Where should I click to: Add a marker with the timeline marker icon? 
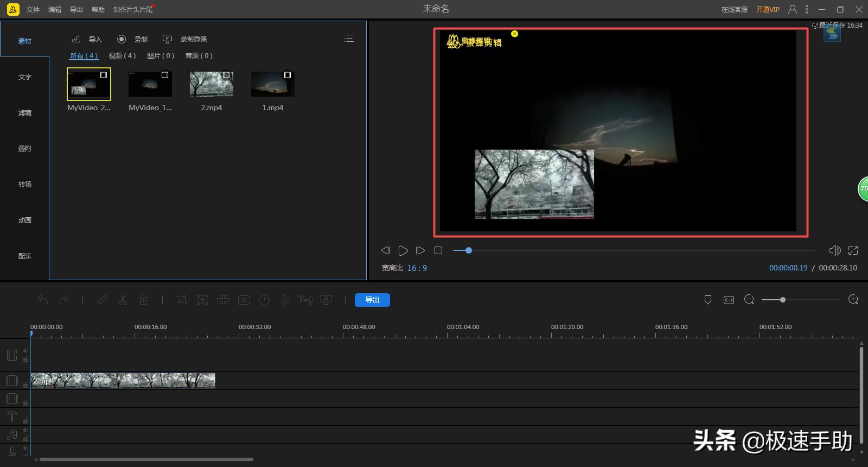[707, 300]
